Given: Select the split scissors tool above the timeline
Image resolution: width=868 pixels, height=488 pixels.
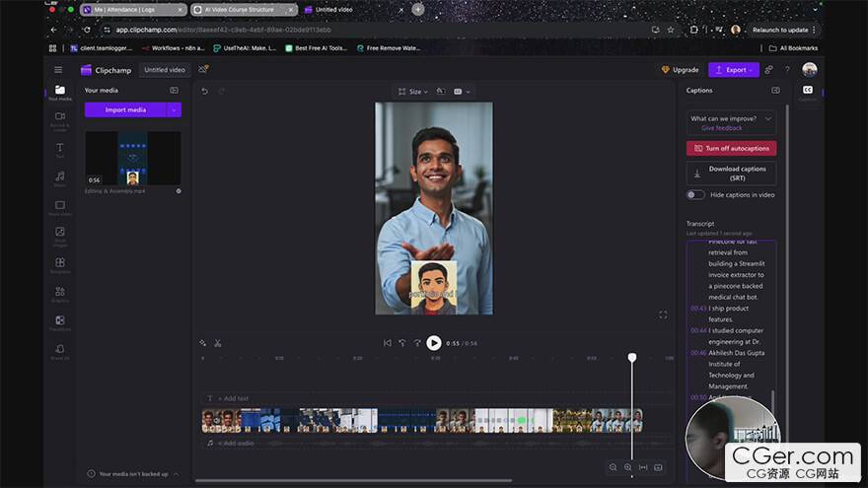Looking at the screenshot, I should (217, 343).
